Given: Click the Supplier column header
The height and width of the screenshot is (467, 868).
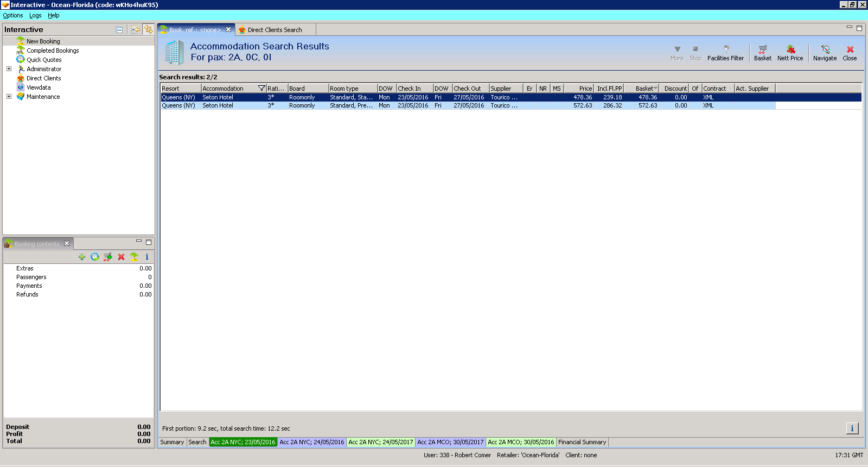Looking at the screenshot, I should 506,89.
